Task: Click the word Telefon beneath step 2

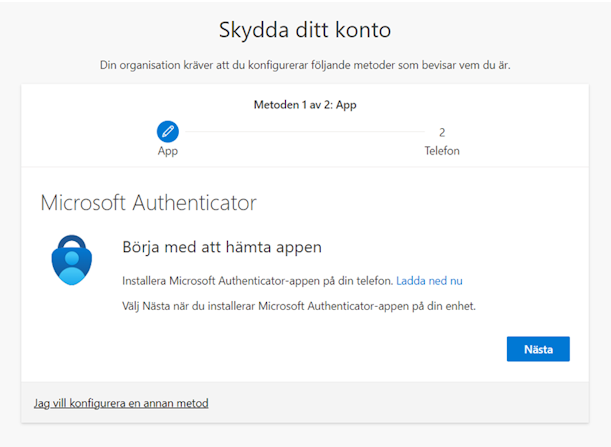Action: [x=442, y=151]
